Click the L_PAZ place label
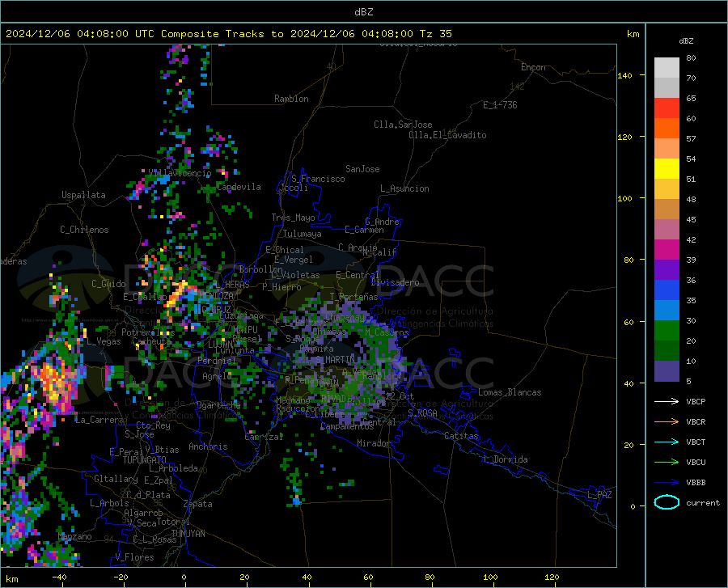The image size is (728, 588). pos(599,495)
